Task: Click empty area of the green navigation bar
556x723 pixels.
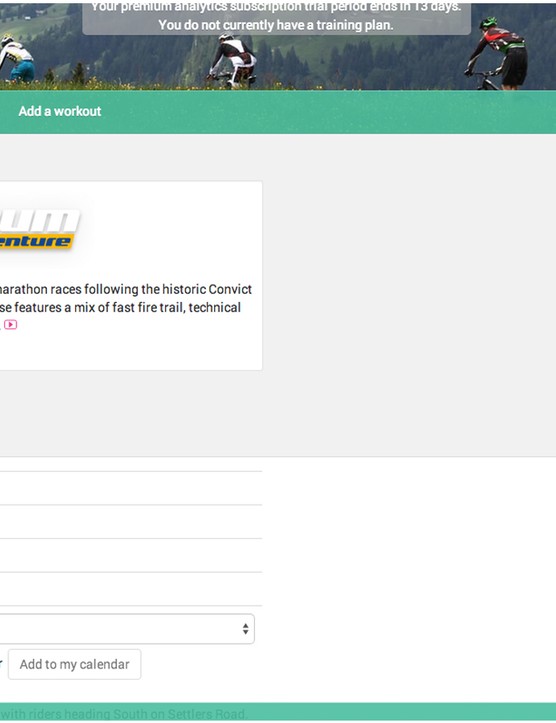Action: pos(323,112)
